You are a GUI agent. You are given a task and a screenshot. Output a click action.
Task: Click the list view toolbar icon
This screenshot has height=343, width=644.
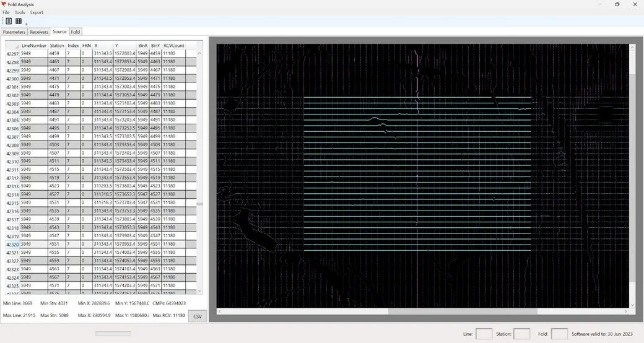[x=9, y=21]
